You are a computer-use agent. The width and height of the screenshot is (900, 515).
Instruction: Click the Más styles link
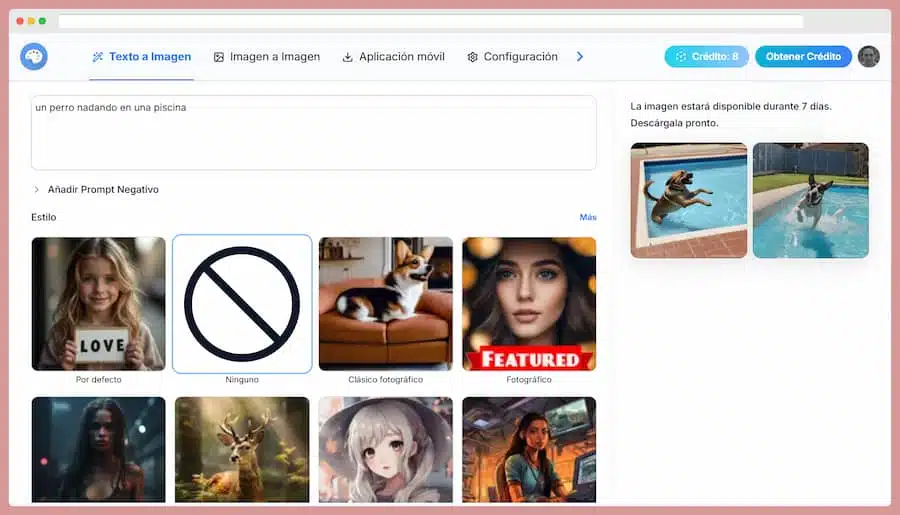pyautogui.click(x=588, y=217)
